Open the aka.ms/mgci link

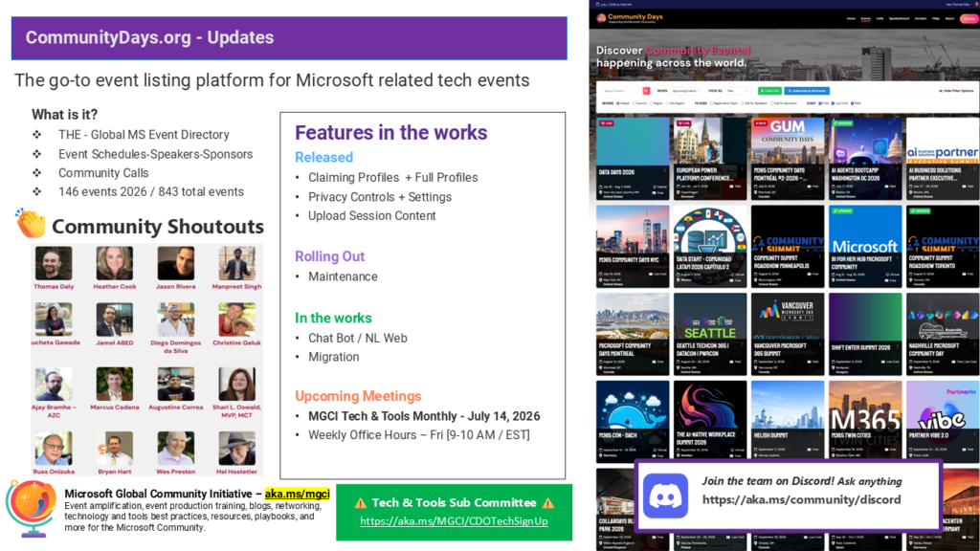(297, 495)
